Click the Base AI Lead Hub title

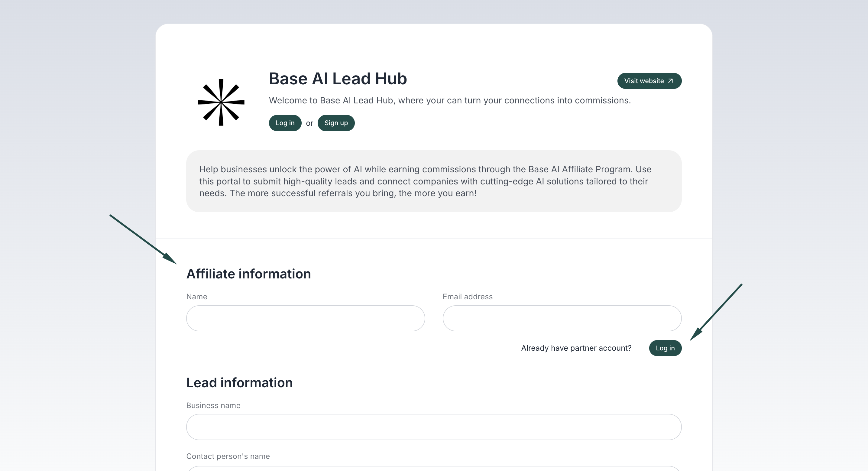click(338, 79)
